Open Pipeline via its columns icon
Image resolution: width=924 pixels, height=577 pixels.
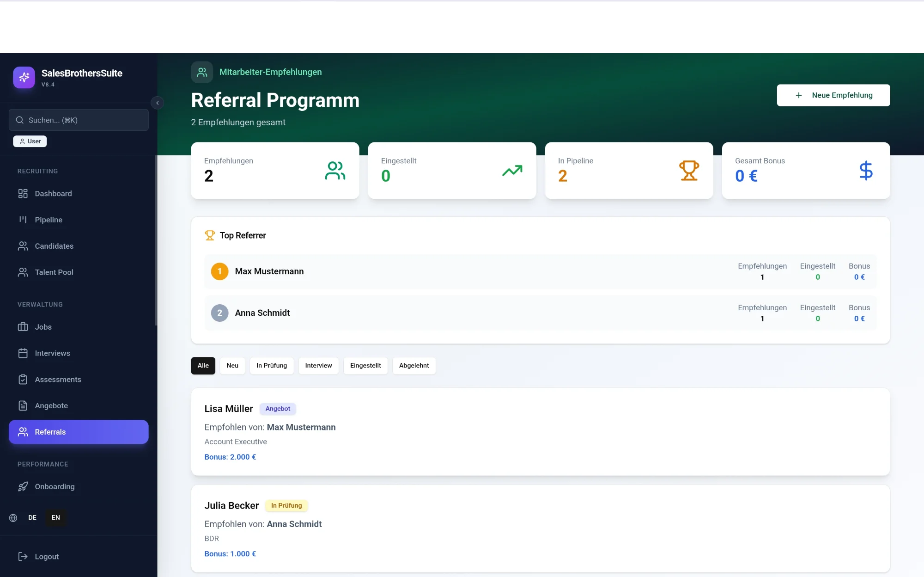(x=23, y=220)
